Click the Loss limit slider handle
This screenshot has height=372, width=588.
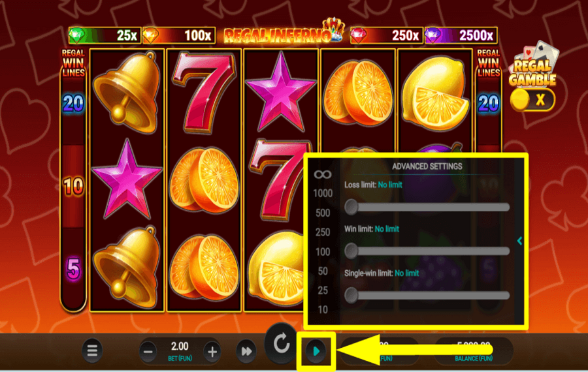click(x=351, y=207)
